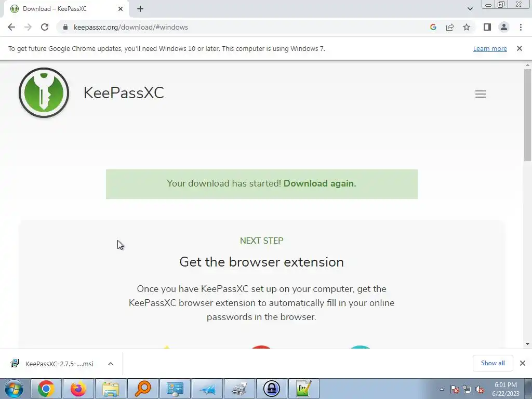Viewport: 532px width, 399px height.
Task: Open the printer/scanner taskbar icon
Action: click(240, 389)
